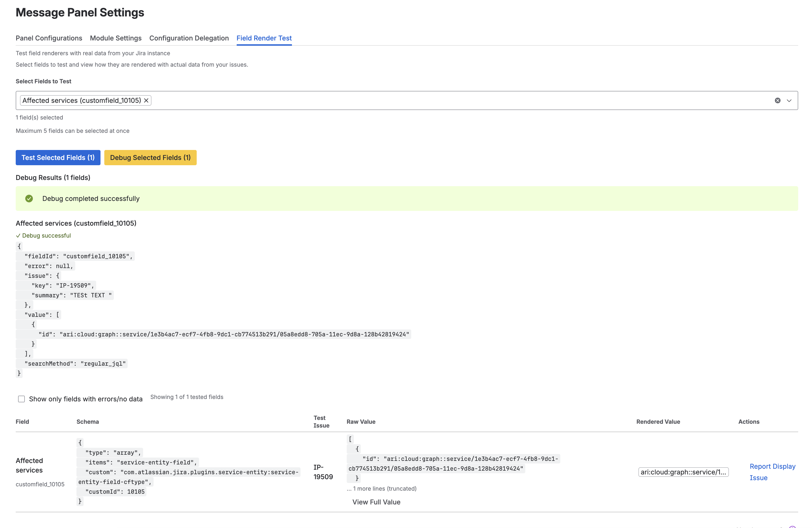812x528 pixels.
Task: Remove the Affected services field chip
Action: point(146,100)
